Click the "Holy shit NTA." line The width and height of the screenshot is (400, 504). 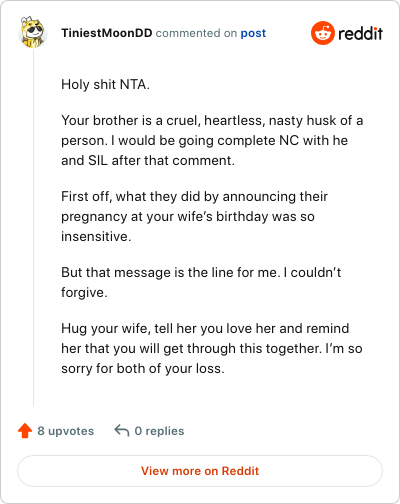coord(105,84)
